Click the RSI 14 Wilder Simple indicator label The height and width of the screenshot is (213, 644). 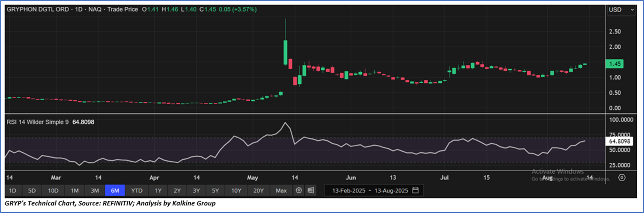(x=38, y=122)
